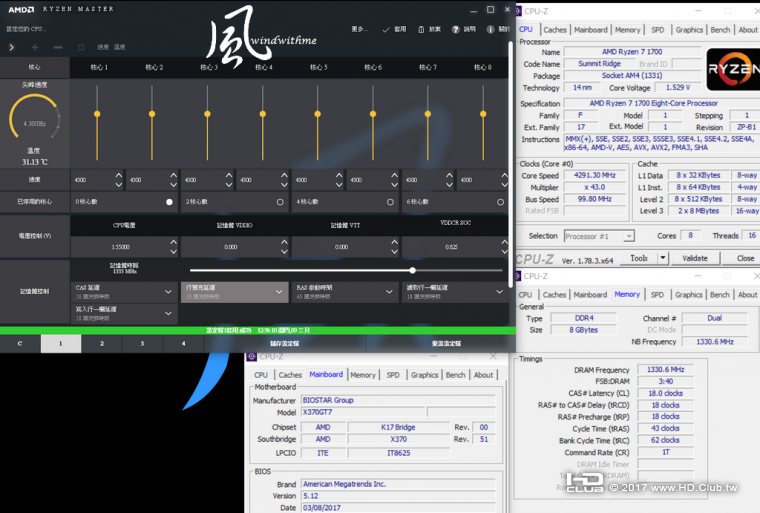Image resolution: width=760 pixels, height=513 pixels.
Task: Select the 6 disabled cores radio button
Action: (x=500, y=202)
